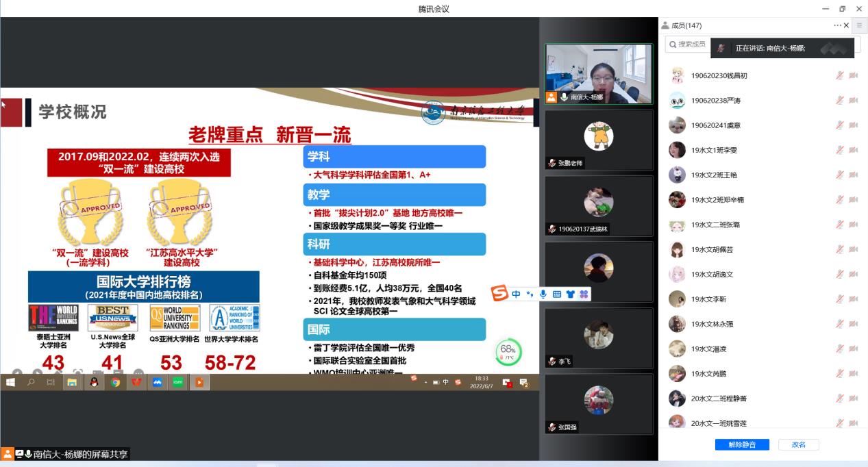Click the Sogou input method S logo
868x467 pixels.
pos(500,294)
